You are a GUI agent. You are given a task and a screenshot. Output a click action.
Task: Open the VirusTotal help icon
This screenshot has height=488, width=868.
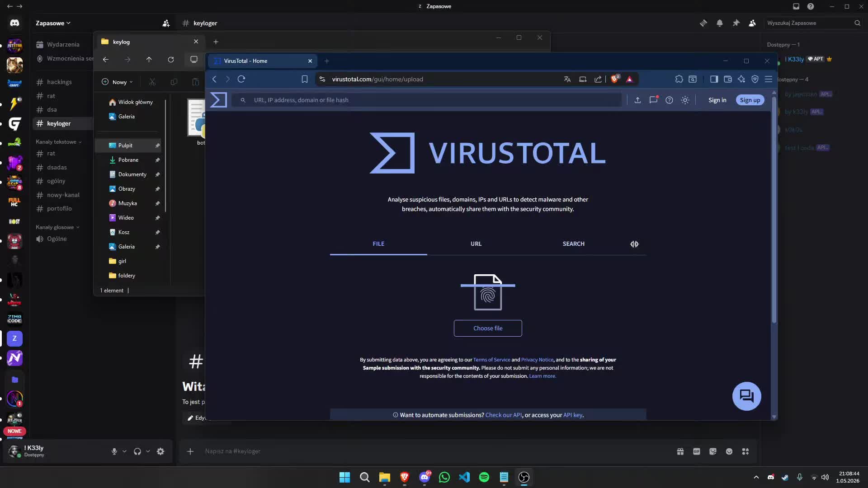click(x=669, y=100)
